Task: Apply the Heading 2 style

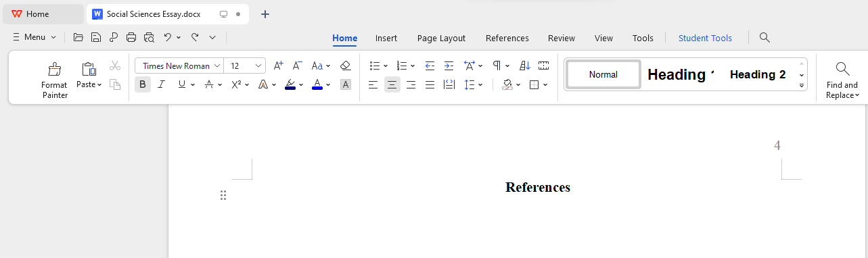Action: tap(758, 74)
